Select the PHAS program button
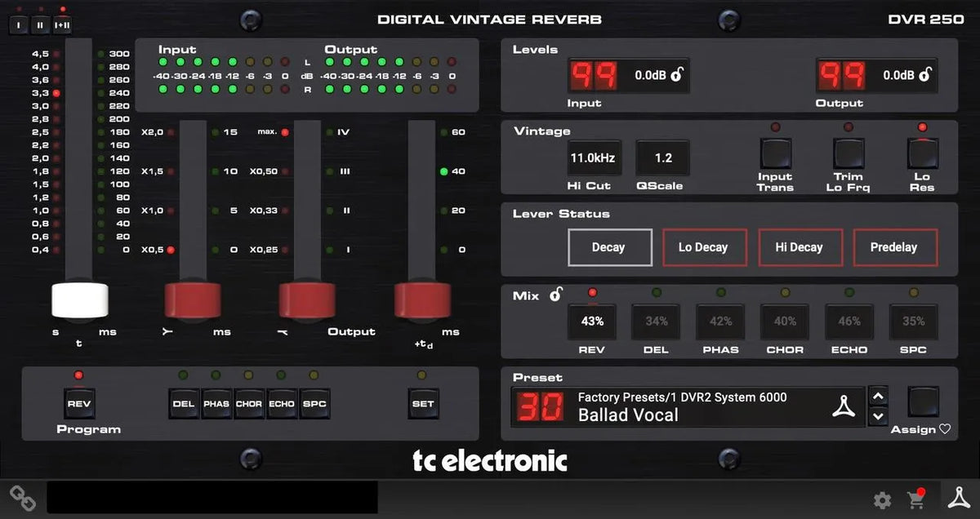Viewport: 980px width, 519px height. point(216,403)
